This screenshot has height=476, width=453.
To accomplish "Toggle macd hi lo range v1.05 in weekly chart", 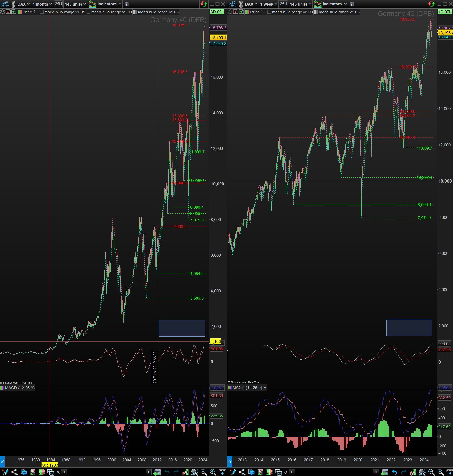I will click(316, 12).
